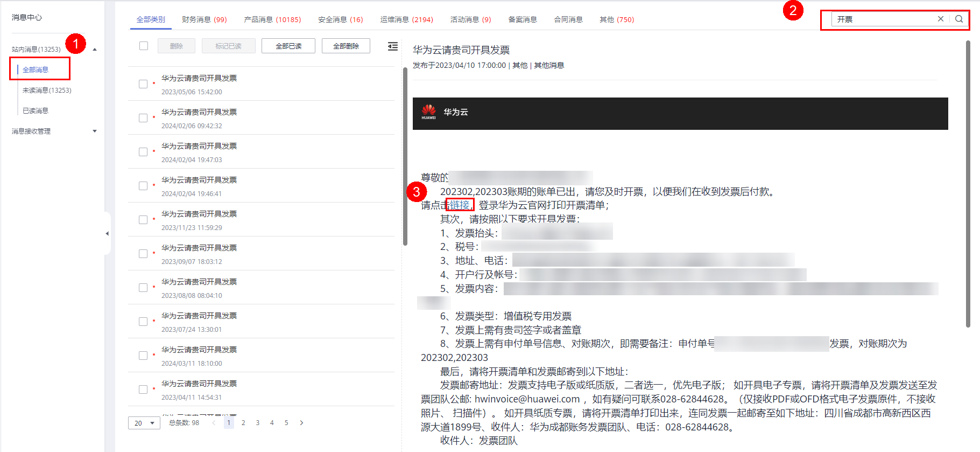Go to page 5 in pagination
The height and width of the screenshot is (452, 980).
click(286, 423)
